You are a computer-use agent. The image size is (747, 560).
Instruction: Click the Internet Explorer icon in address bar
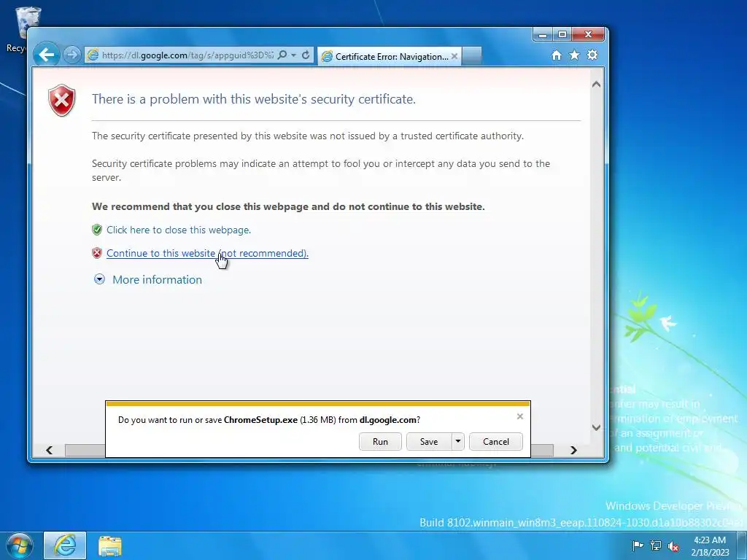pos(93,55)
